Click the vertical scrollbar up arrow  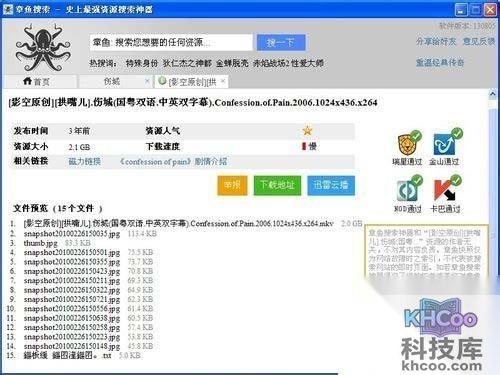click(x=492, y=95)
